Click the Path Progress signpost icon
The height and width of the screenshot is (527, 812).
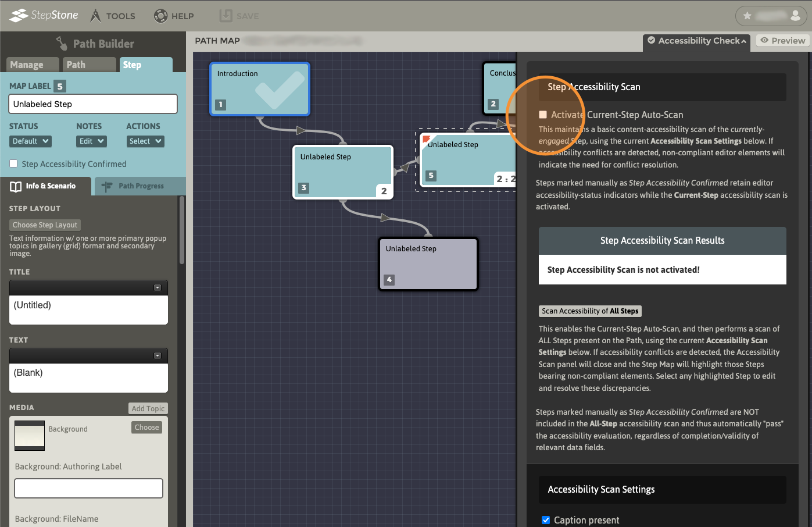click(x=107, y=186)
